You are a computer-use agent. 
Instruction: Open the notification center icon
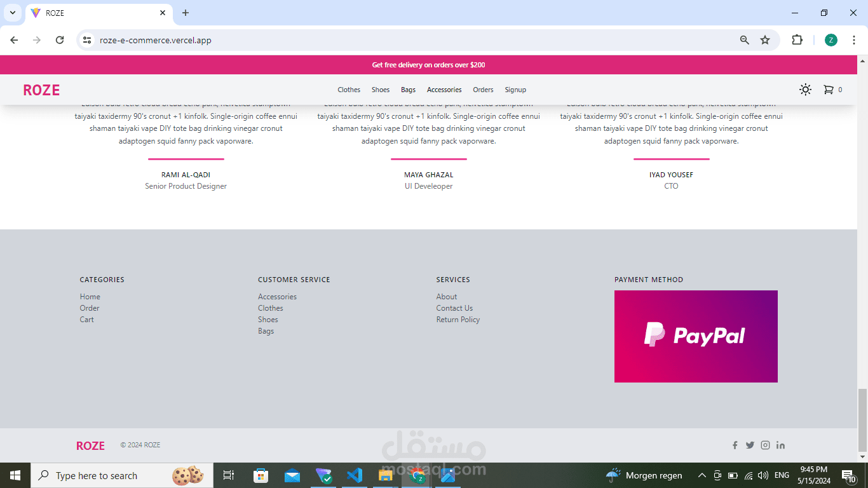click(x=849, y=475)
